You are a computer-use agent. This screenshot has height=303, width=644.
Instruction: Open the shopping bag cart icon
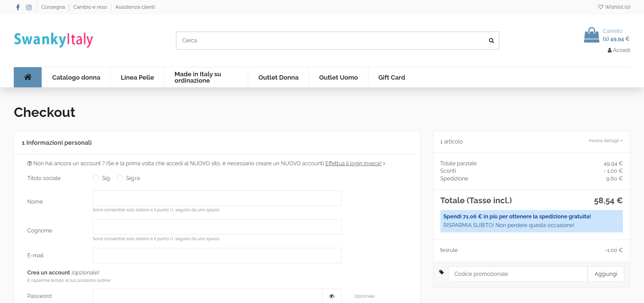click(591, 35)
